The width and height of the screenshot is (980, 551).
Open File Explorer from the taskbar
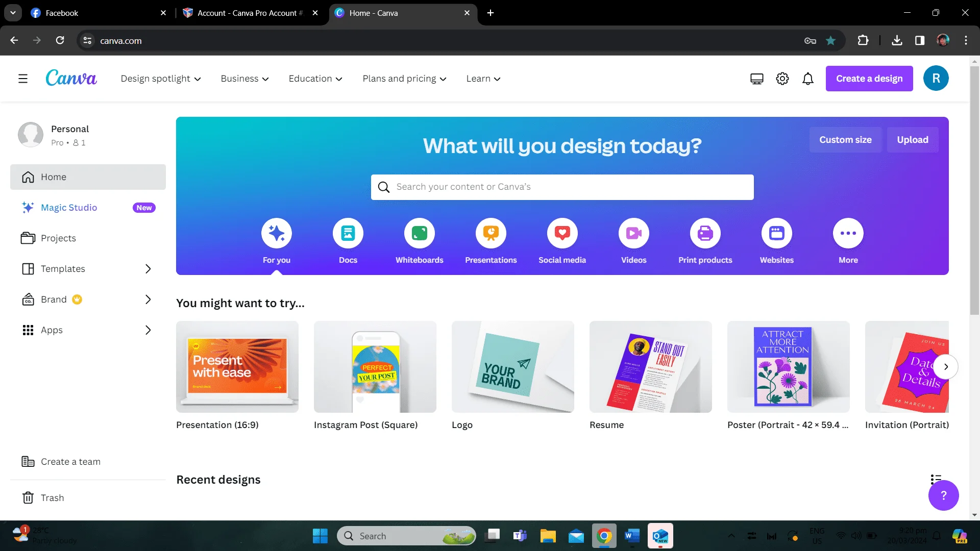tap(548, 536)
